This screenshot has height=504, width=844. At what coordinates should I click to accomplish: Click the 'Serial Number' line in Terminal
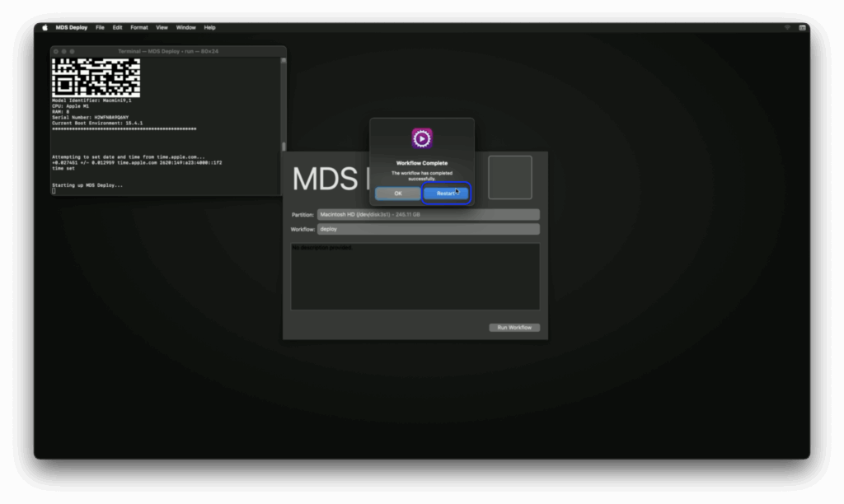click(x=91, y=117)
